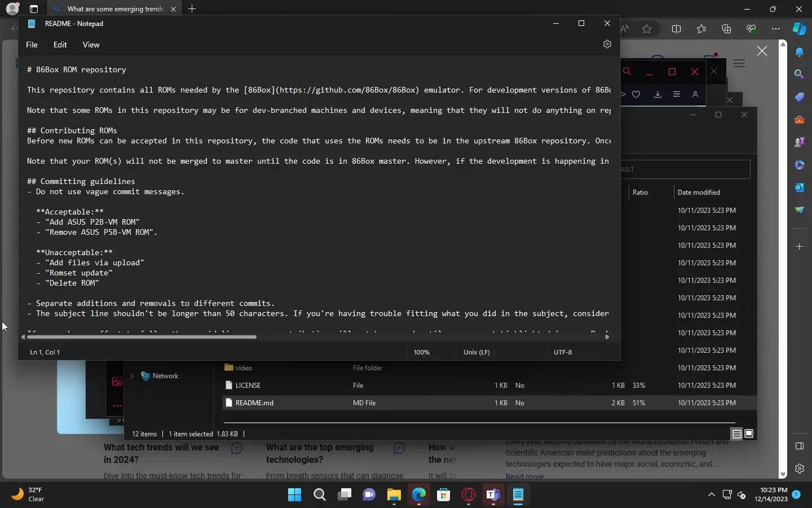Click the Read more link on the page
The image size is (812, 508).
coord(524,477)
